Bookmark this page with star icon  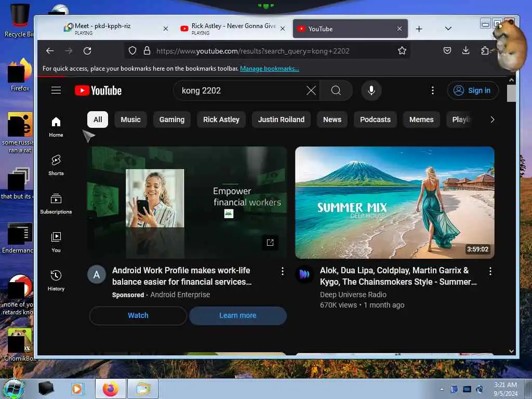[x=402, y=51]
